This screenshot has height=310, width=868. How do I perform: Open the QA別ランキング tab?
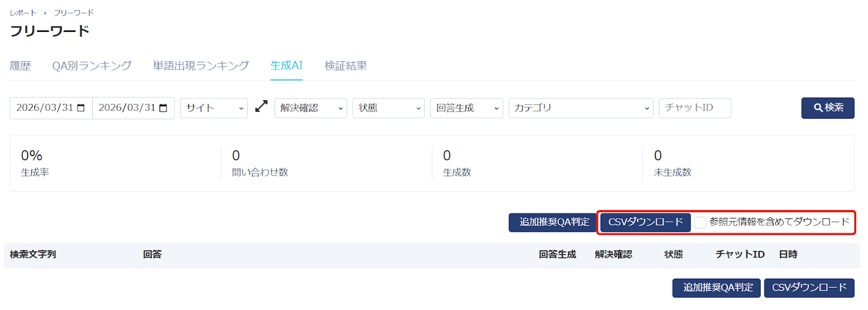pyautogui.click(x=92, y=66)
